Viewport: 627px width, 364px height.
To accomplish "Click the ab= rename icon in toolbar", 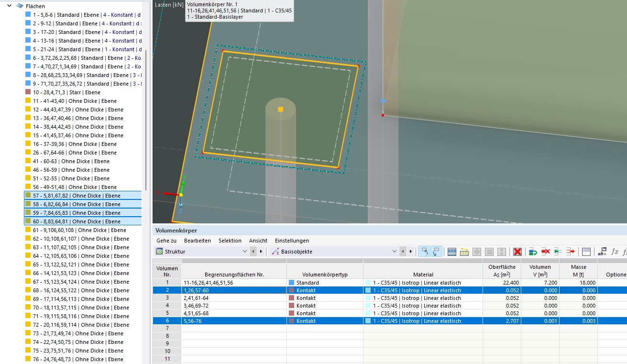I will pos(602,252).
